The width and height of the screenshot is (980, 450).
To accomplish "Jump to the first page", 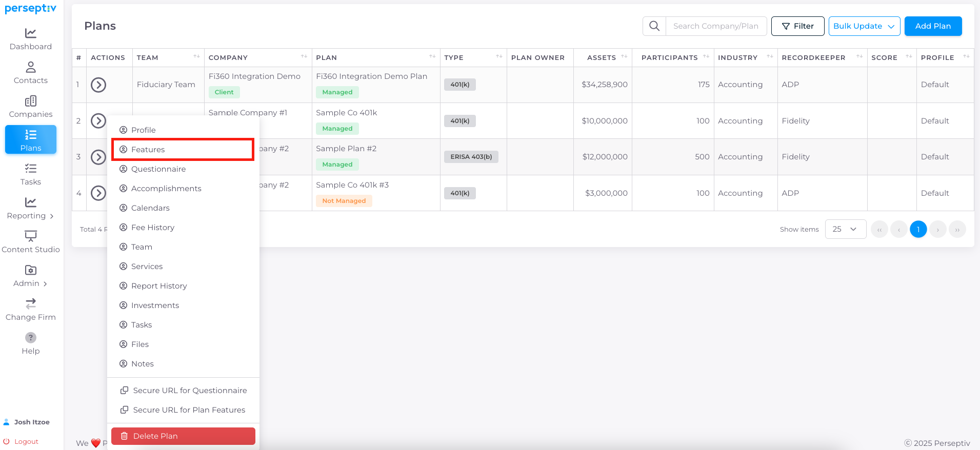I will (x=879, y=229).
